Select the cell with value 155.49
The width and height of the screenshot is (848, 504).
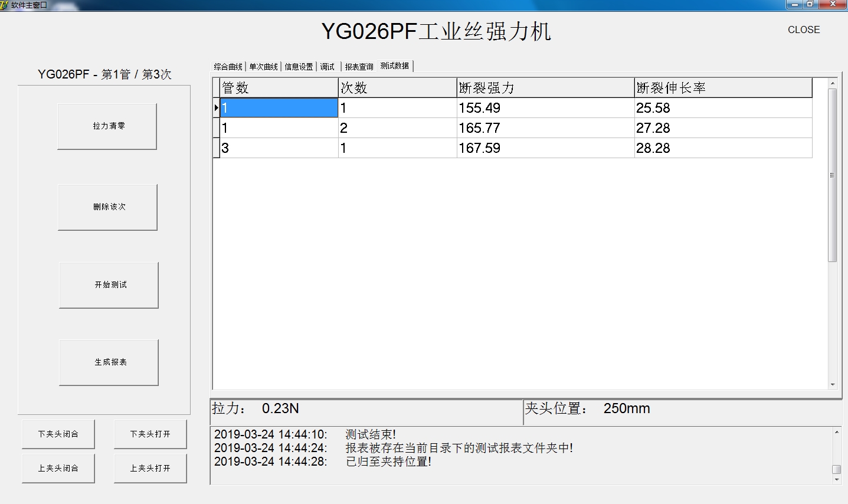tap(546, 108)
